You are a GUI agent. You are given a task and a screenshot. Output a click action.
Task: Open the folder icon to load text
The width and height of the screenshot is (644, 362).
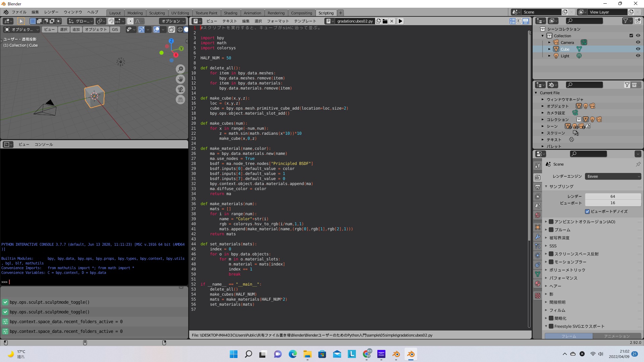385,21
